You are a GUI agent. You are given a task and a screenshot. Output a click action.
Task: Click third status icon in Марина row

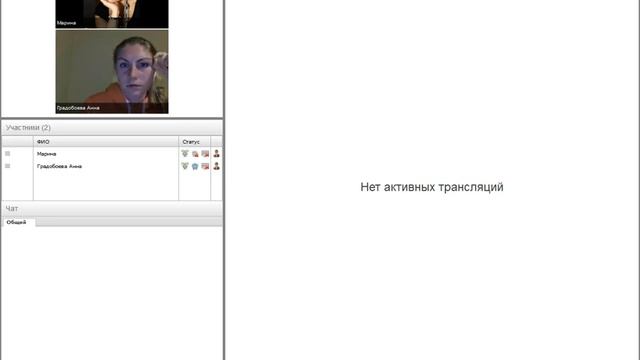(205, 154)
